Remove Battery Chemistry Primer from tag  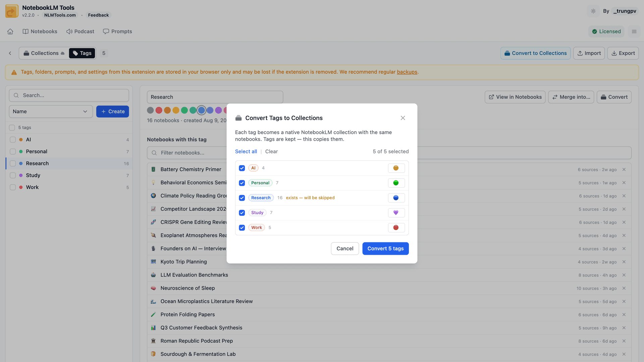(x=624, y=170)
